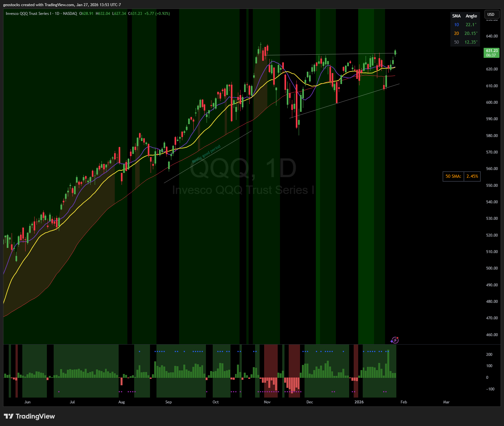Viewport: 504px width, 426px height.
Task: Click the purple lightning bolt circle icon
Action: tap(394, 340)
